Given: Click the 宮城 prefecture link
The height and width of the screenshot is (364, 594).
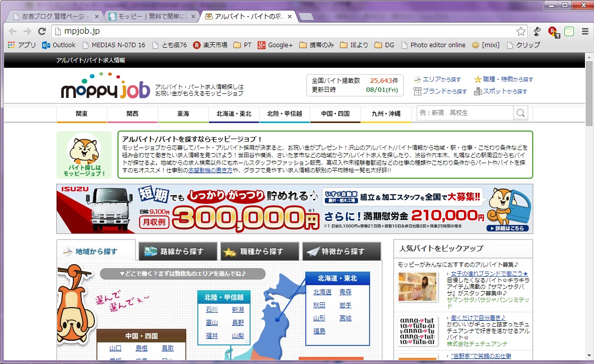Looking at the screenshot, I should click(345, 318).
